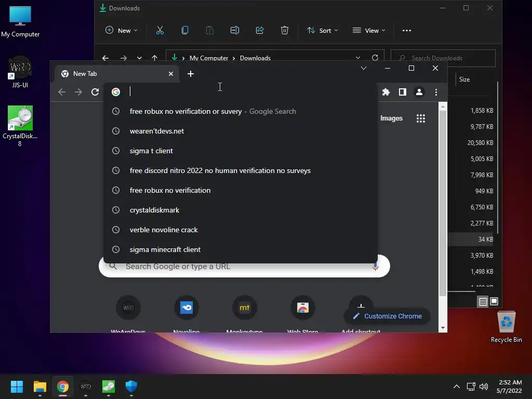This screenshot has height=399, width=532.
Task: Click the Explorer forward arrow
Action: point(124,58)
